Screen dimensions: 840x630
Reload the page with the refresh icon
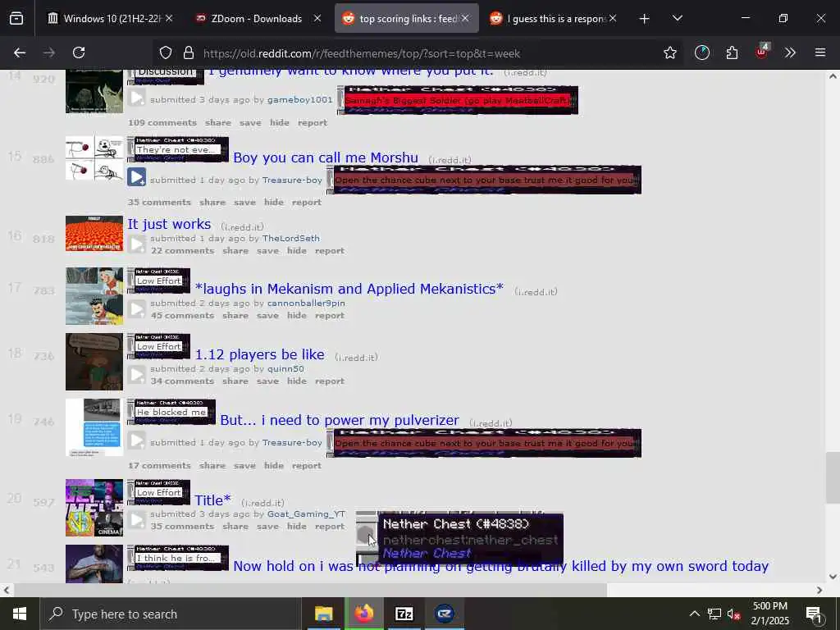(x=79, y=52)
